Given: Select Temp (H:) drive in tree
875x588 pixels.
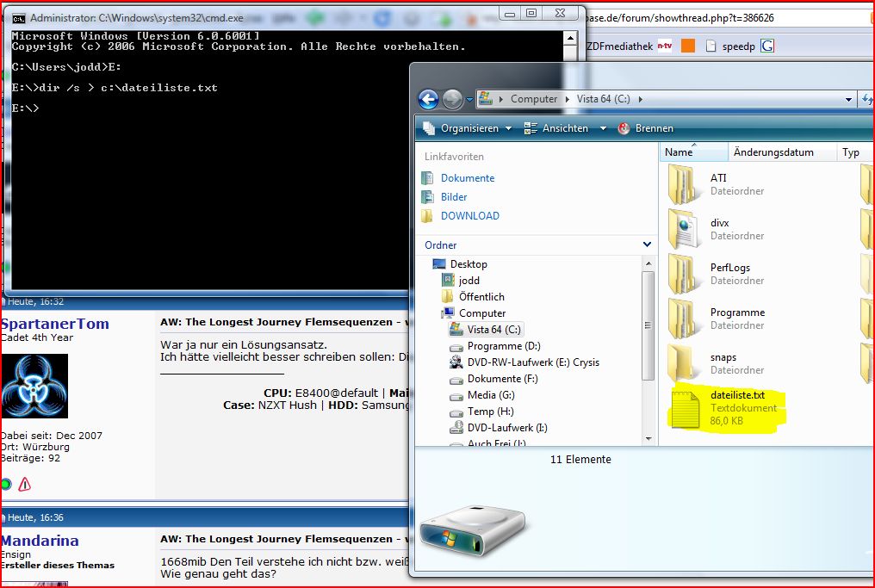Looking at the screenshot, I should click(x=490, y=412).
